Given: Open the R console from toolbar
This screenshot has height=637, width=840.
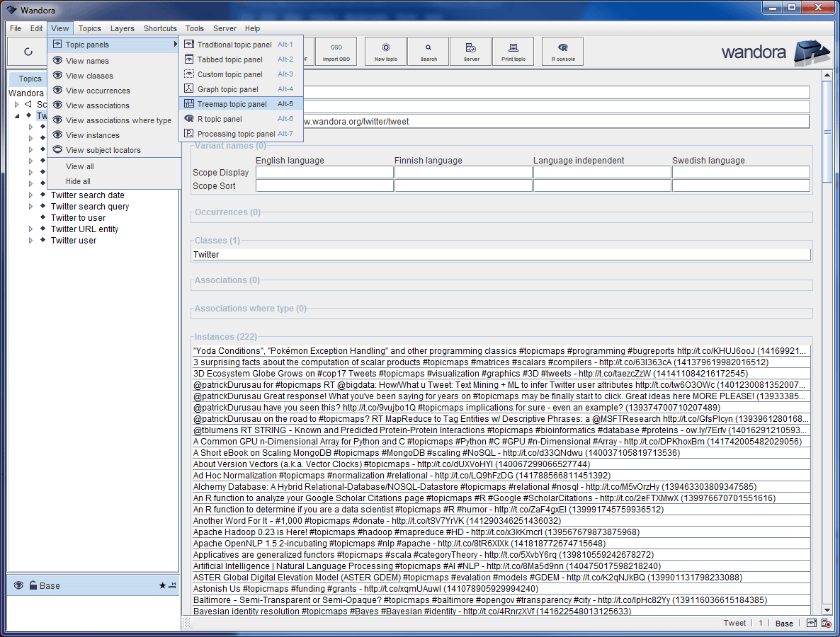Looking at the screenshot, I should pyautogui.click(x=562, y=52).
